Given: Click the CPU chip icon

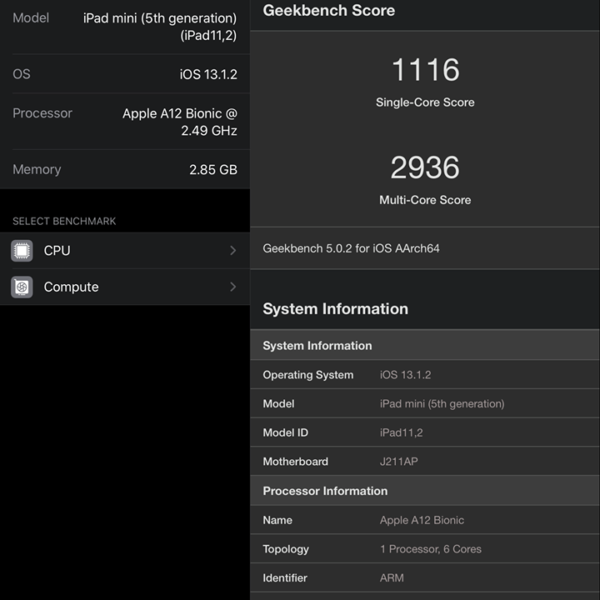Looking at the screenshot, I should tap(22, 251).
